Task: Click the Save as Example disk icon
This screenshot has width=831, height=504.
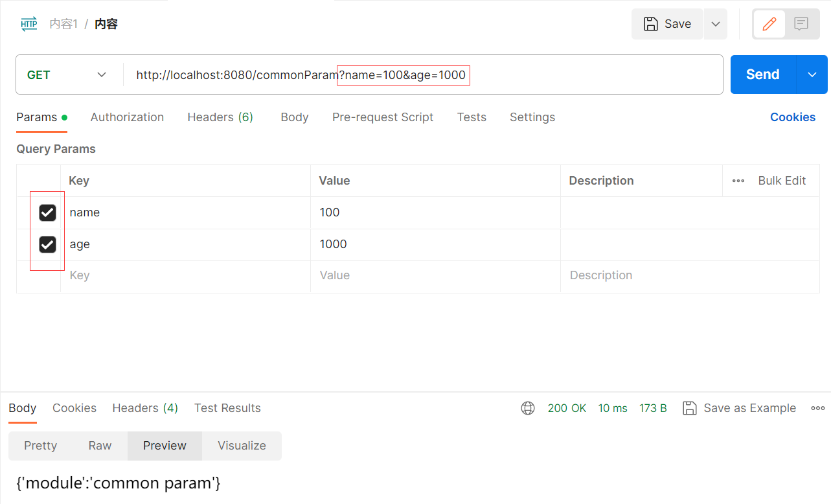Action: pyautogui.click(x=690, y=408)
